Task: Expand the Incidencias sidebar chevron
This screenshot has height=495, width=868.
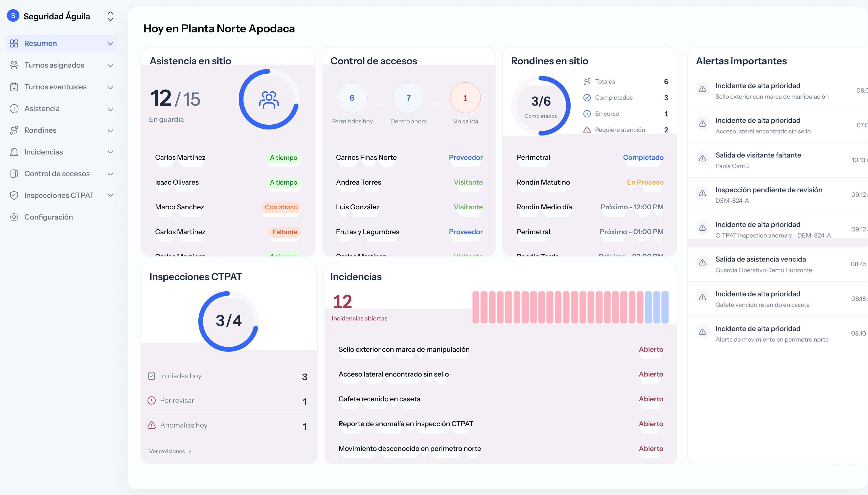Action: (x=110, y=152)
